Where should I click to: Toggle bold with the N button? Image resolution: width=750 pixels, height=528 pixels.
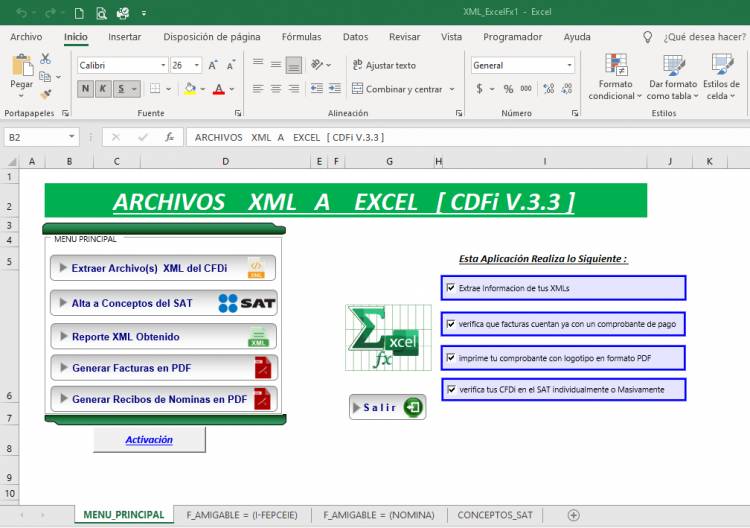point(85,88)
